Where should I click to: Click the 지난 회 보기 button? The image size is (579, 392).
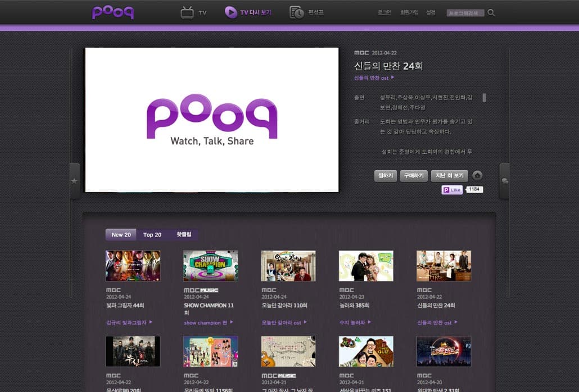tap(449, 176)
